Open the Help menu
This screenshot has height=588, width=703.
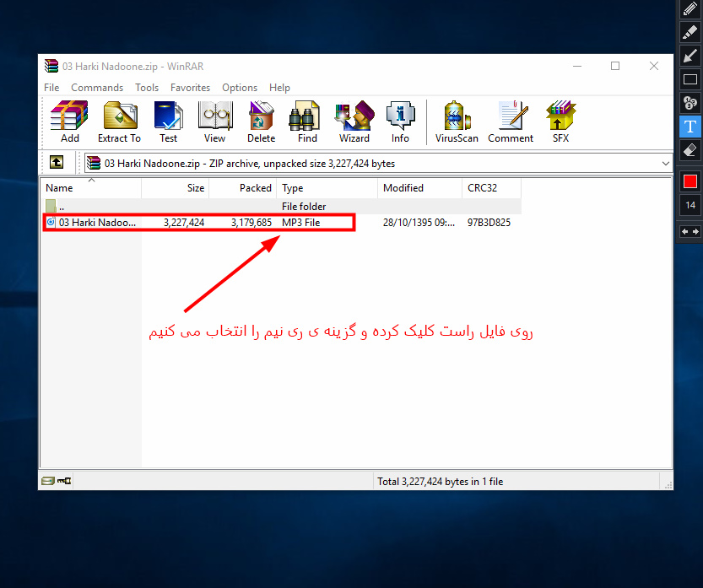coord(279,88)
